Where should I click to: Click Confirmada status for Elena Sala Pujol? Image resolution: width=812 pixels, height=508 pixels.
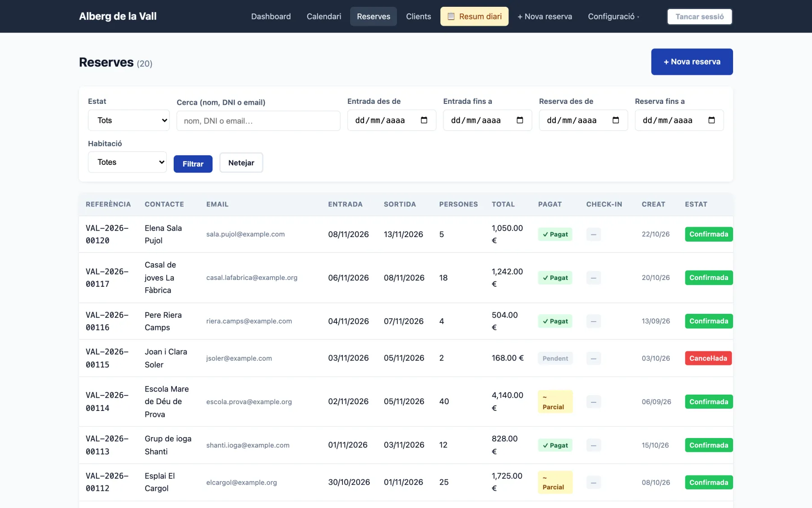[x=709, y=234]
